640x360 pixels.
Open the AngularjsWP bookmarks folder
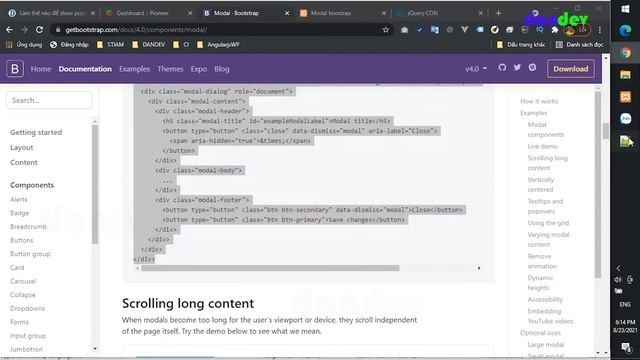218,44
